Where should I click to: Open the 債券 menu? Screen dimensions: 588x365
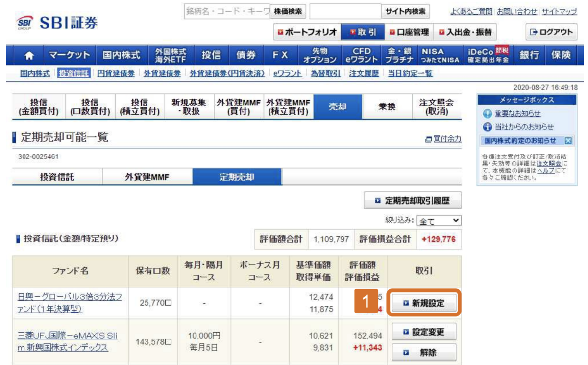[x=246, y=55]
